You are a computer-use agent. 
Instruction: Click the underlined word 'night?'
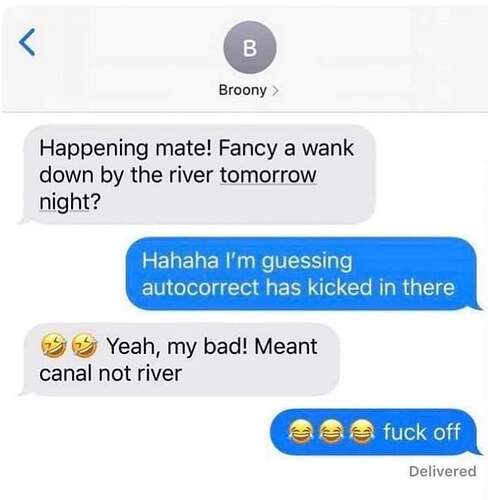tap(70, 202)
